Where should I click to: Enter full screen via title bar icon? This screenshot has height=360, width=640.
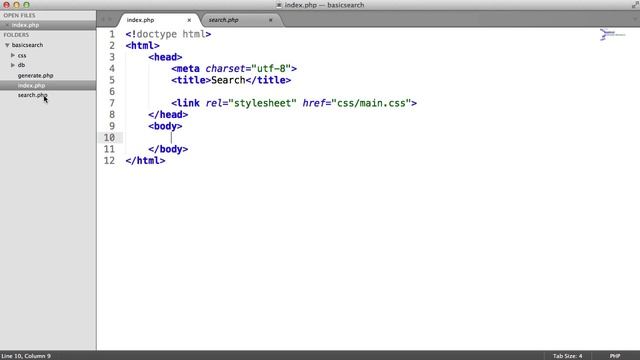click(x=635, y=5)
